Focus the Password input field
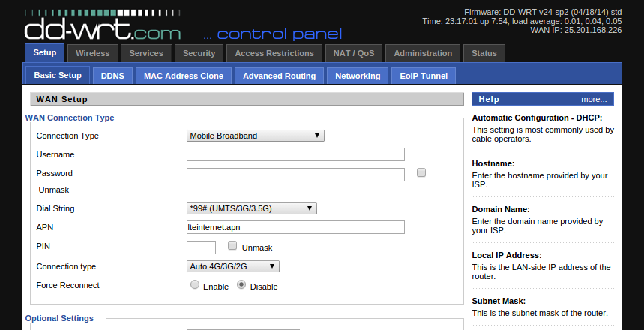The width and height of the screenshot is (644, 330). pos(295,175)
